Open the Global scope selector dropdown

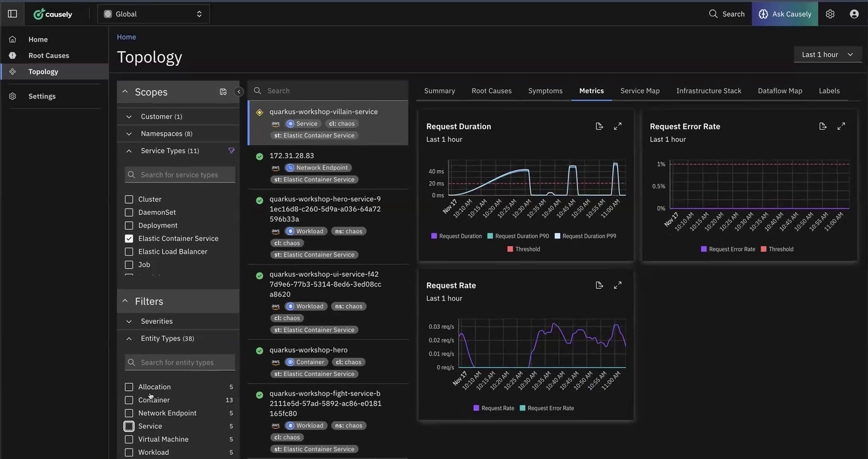click(153, 14)
